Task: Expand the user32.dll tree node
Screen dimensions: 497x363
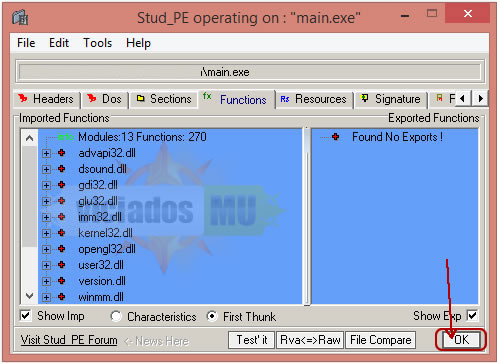Action: click(46, 265)
